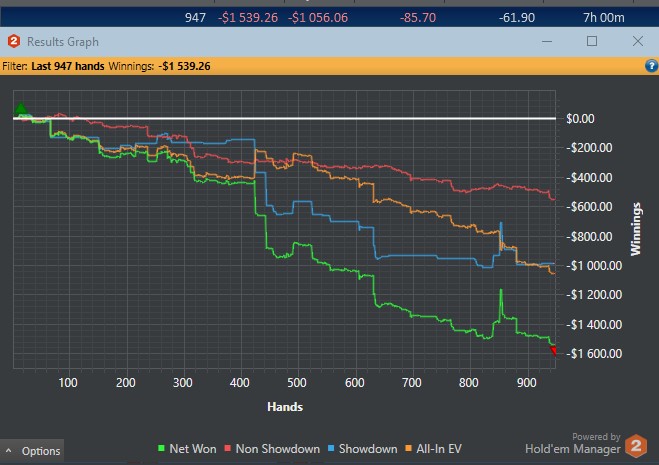Toggle the All-In EV legend entry

(x=433, y=449)
